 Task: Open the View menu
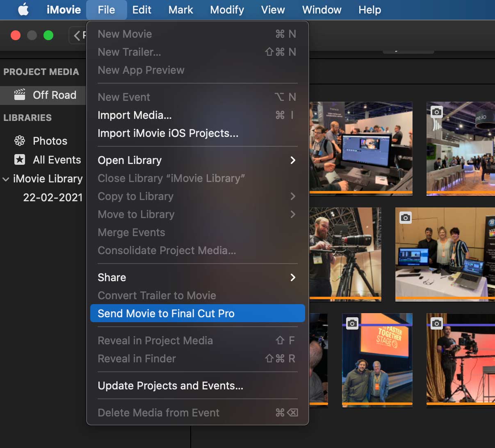(273, 9)
